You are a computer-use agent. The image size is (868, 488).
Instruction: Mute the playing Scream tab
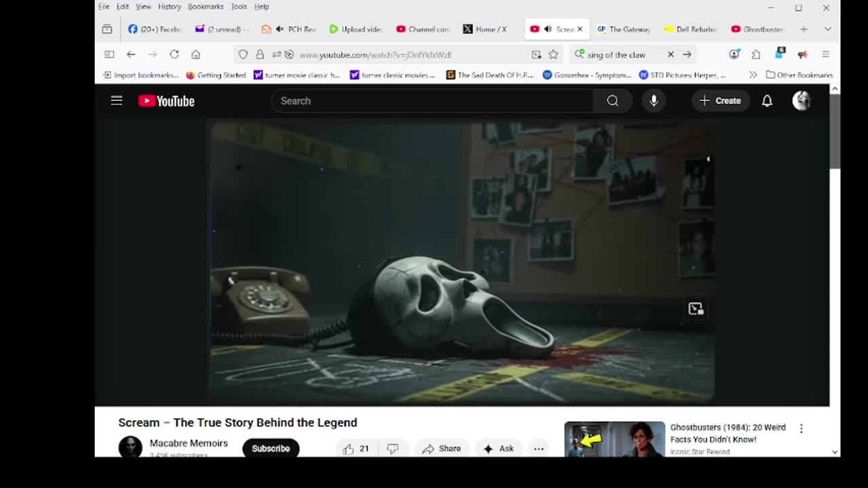[548, 29]
